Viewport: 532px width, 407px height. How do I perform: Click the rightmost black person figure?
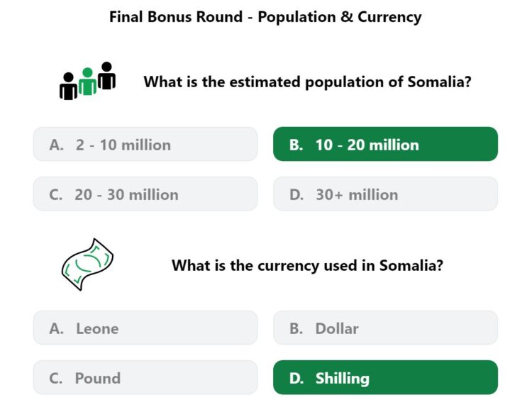(x=106, y=76)
